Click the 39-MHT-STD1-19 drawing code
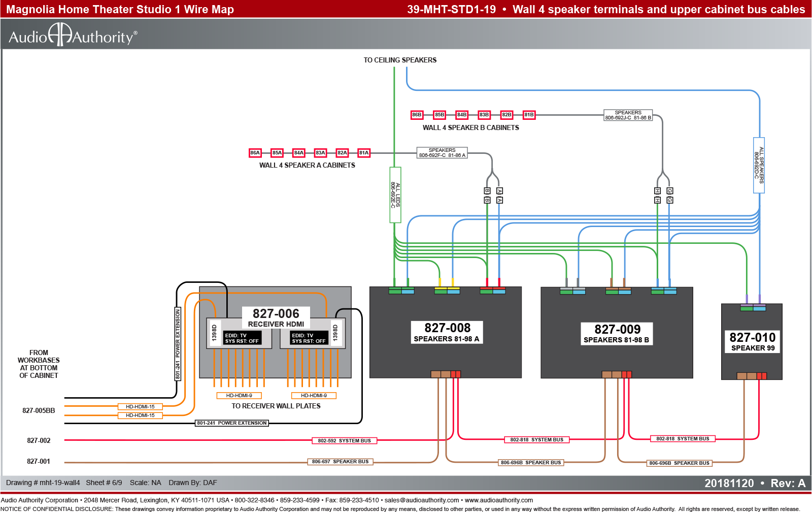Image resolution: width=812 pixels, height=512 pixels. coord(451,9)
